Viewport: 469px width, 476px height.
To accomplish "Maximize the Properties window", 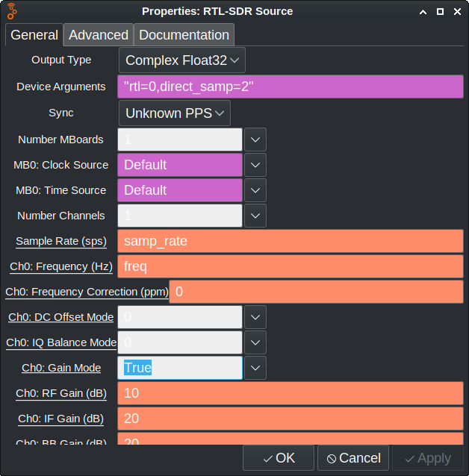I will [x=441, y=11].
